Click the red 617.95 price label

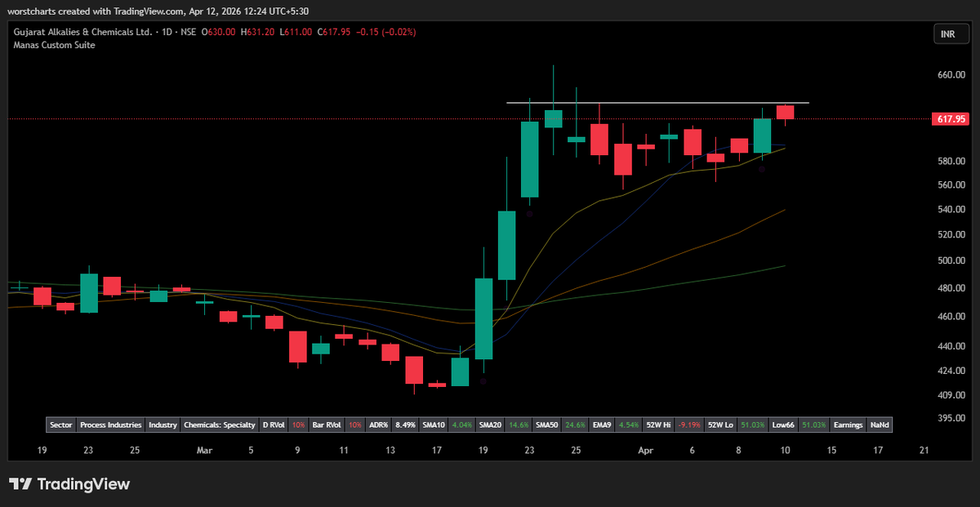(950, 119)
